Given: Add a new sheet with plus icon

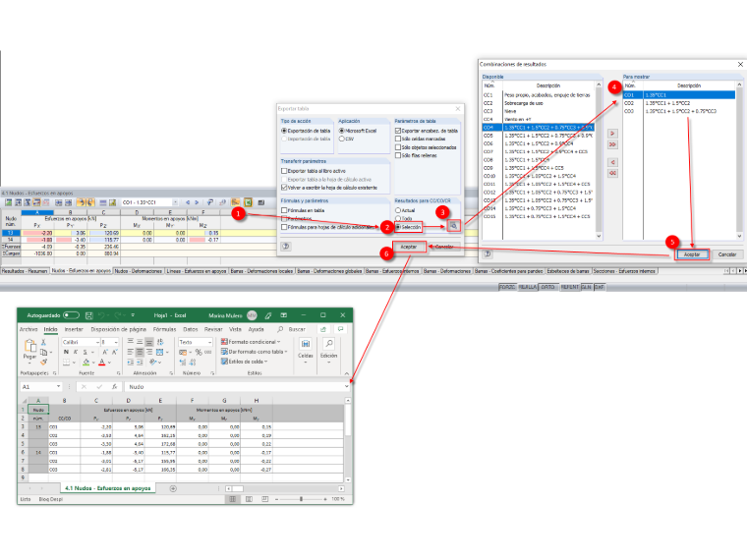Looking at the screenshot, I should click(x=173, y=488).
